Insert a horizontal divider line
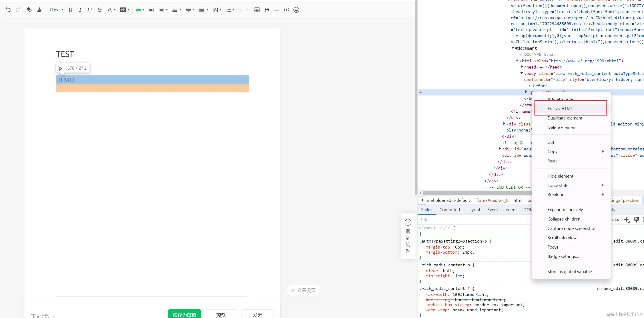The image size is (644, 318). point(277,10)
